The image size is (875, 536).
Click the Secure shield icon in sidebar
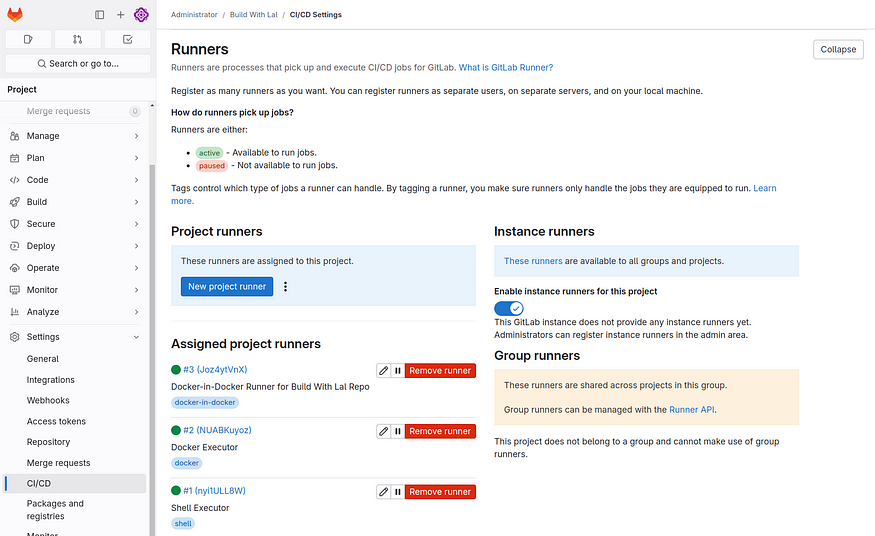point(15,224)
